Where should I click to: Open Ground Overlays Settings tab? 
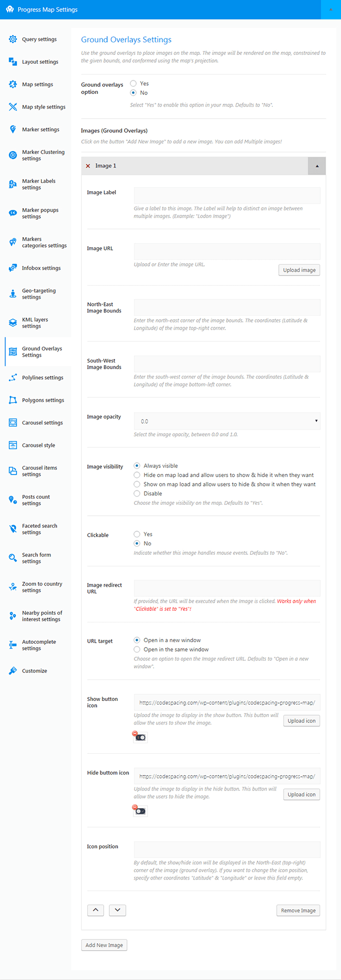coord(38,352)
